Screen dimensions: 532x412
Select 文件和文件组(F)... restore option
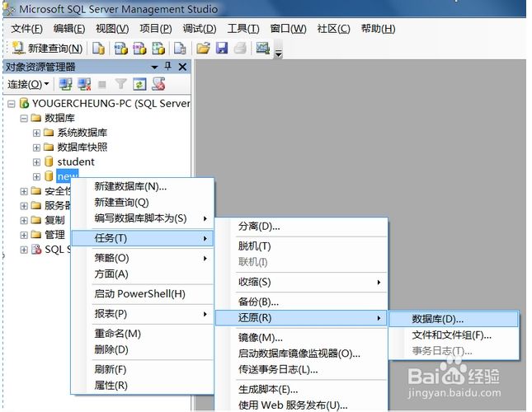click(454, 335)
